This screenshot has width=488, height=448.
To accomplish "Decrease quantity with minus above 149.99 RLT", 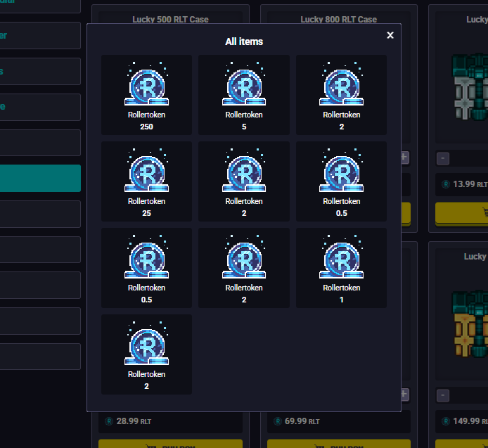I will (x=443, y=396).
